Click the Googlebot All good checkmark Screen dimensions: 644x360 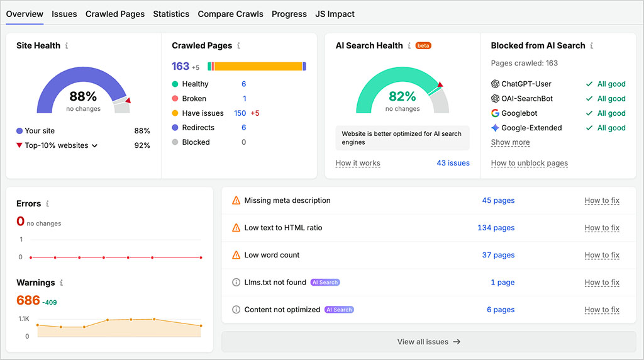pyautogui.click(x=589, y=113)
